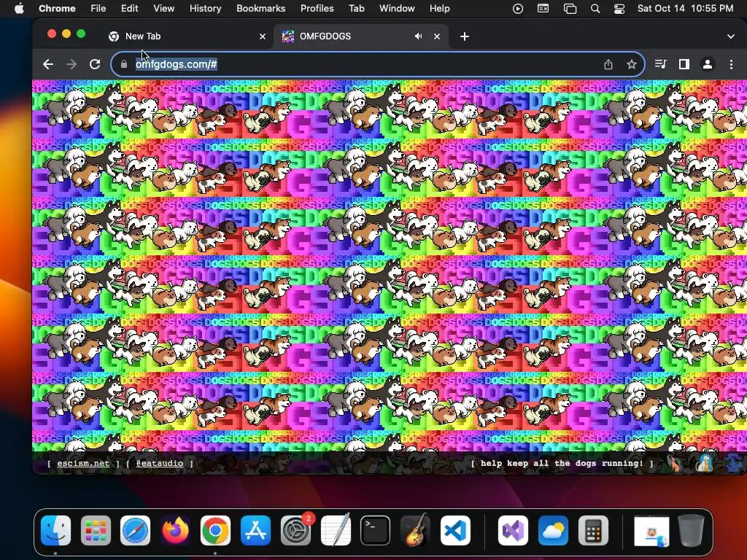Screen dimensions: 747x560
Task: Open Stage Manager menu bar icon
Action: [x=570, y=9]
